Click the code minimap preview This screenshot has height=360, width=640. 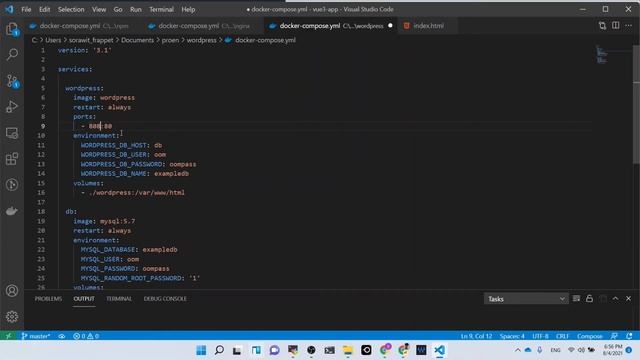coord(602,55)
